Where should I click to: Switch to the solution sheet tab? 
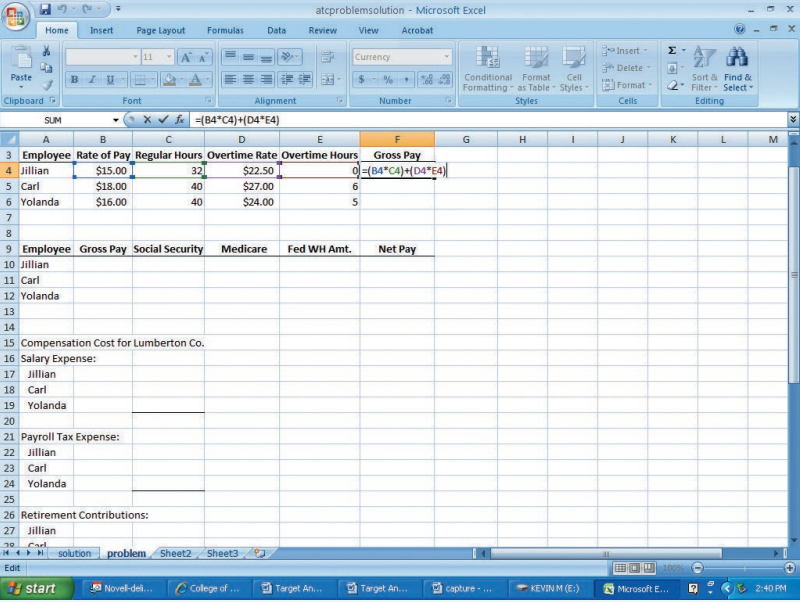(74, 553)
